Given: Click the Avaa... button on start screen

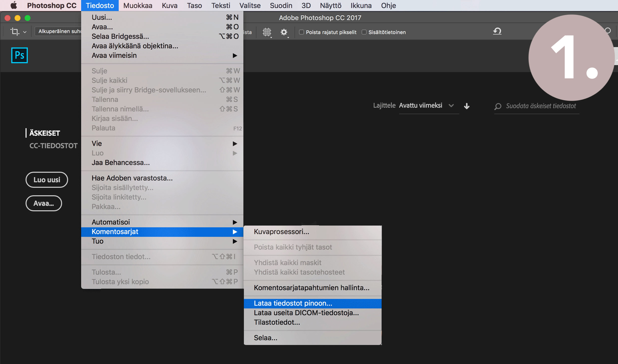Looking at the screenshot, I should click(44, 203).
